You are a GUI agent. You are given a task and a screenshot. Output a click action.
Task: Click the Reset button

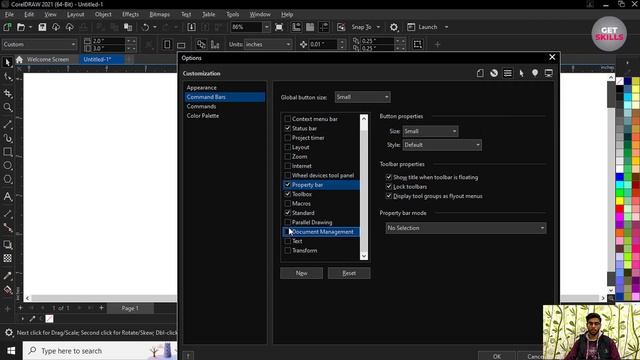point(349,273)
